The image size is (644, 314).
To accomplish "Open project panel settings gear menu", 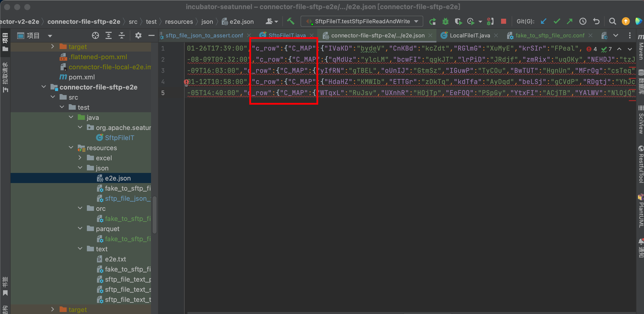I will (x=138, y=35).
